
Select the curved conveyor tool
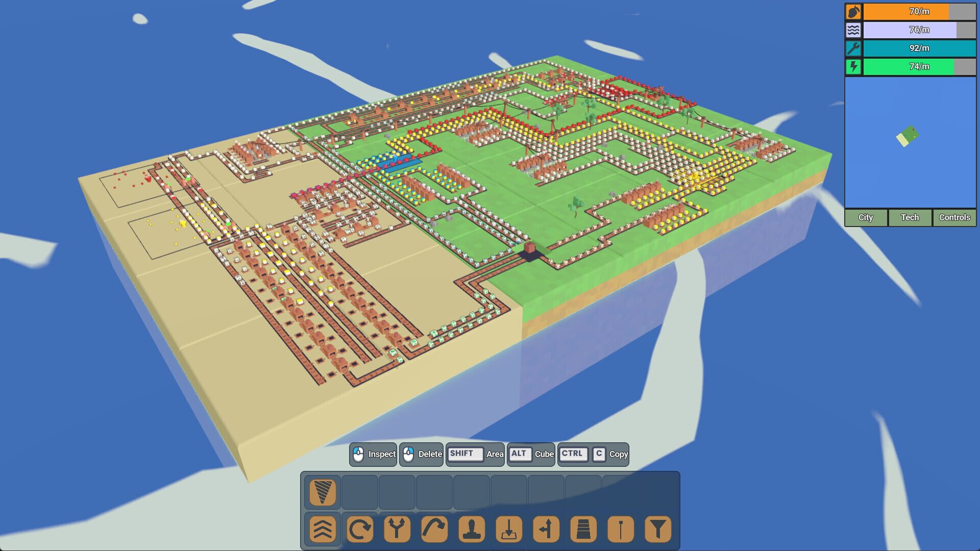(x=433, y=529)
